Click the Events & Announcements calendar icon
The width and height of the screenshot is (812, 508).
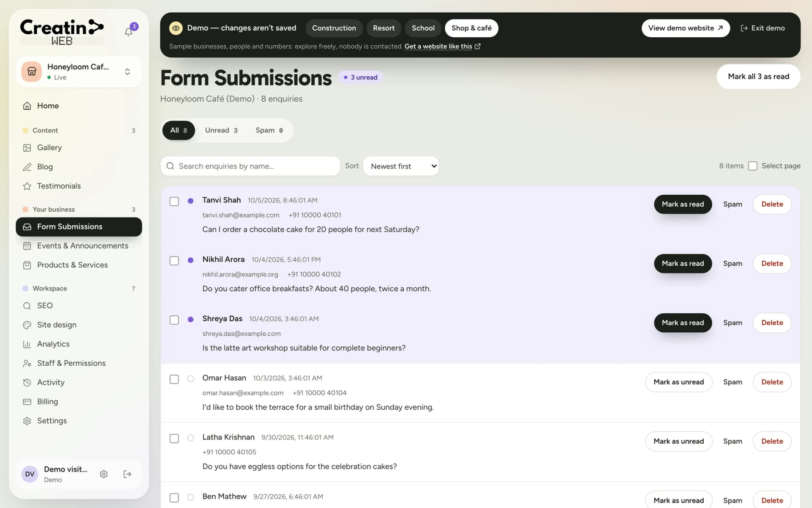(x=27, y=246)
